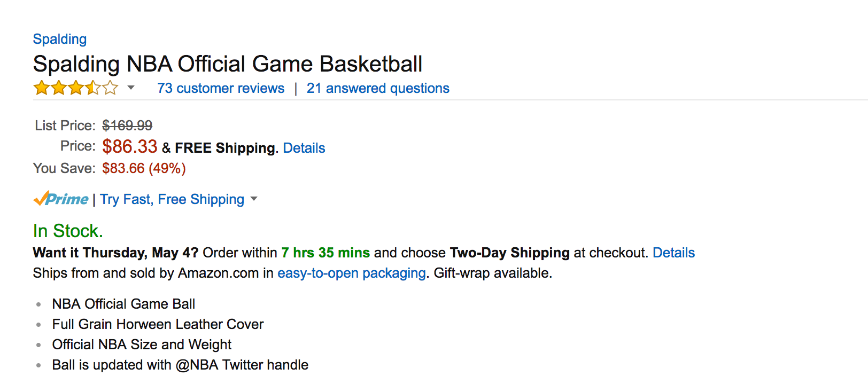Click the @NBA Twitter handle bullet text
This screenshot has width=868, height=392.
[x=180, y=365]
